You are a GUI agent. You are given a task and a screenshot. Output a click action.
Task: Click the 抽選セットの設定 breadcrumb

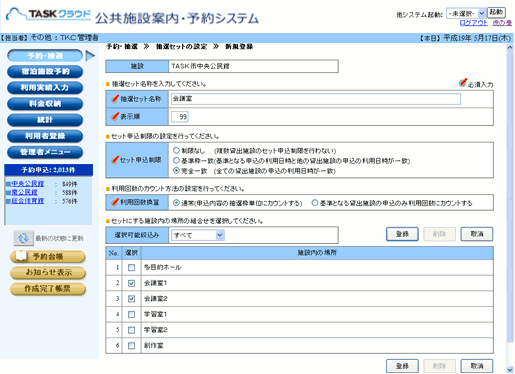(182, 46)
